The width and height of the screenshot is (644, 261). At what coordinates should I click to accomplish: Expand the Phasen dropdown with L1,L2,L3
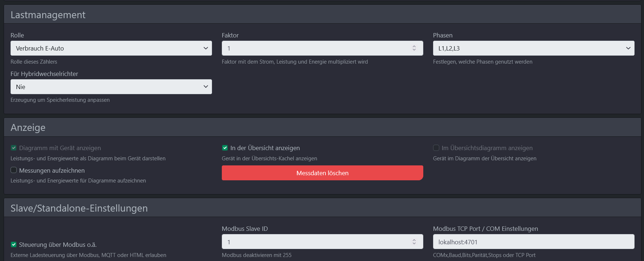pyautogui.click(x=533, y=48)
